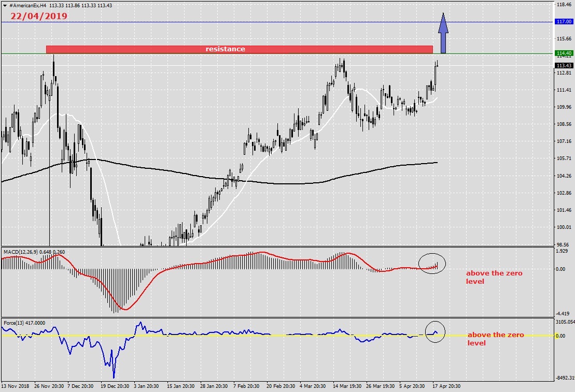575x392 pixels.
Task: Select 'above the zero level' text near MACD
Action: pyautogui.click(x=494, y=277)
